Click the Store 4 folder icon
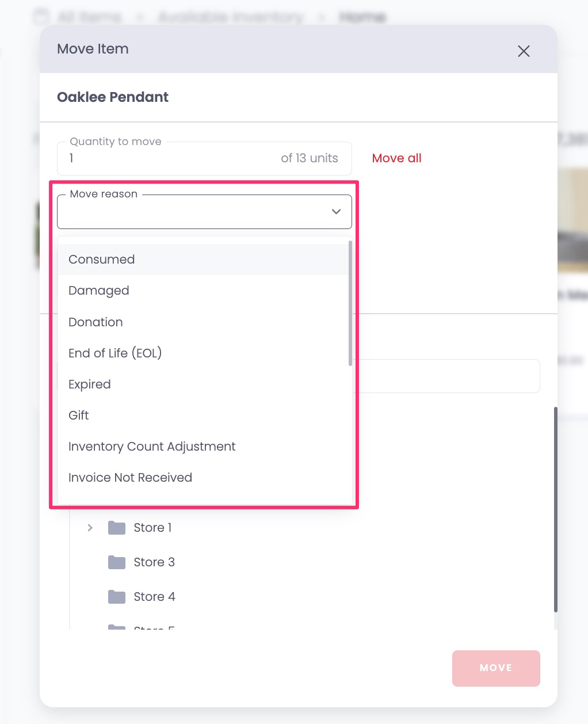This screenshot has height=724, width=588. click(x=117, y=597)
